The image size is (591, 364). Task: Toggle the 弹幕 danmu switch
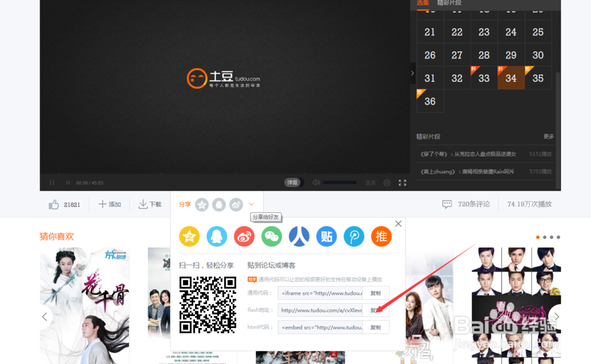293,183
